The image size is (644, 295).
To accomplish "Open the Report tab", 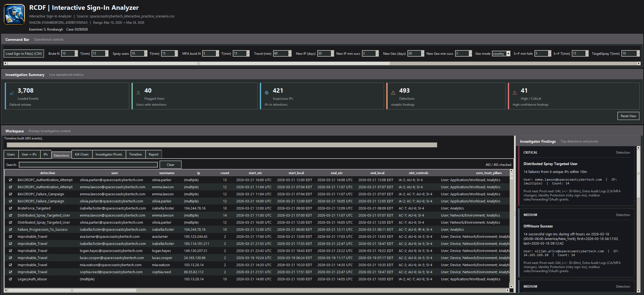I will (x=153, y=154).
